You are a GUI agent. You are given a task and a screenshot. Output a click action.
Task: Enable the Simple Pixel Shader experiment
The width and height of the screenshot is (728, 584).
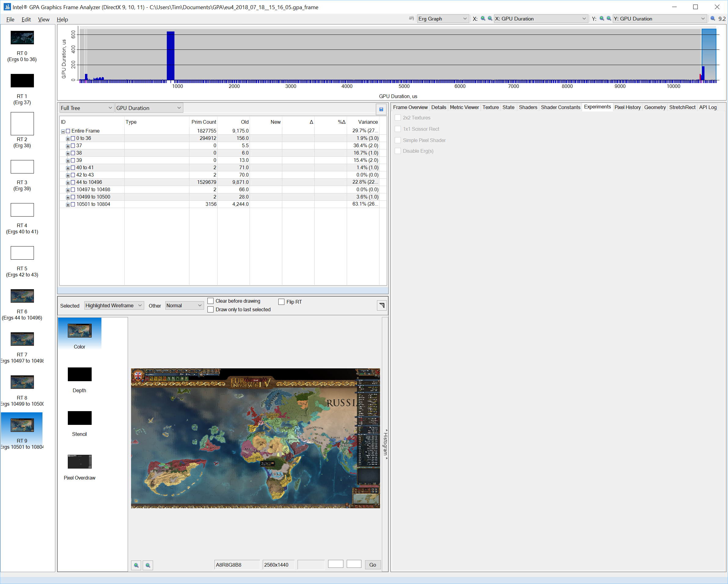point(398,140)
